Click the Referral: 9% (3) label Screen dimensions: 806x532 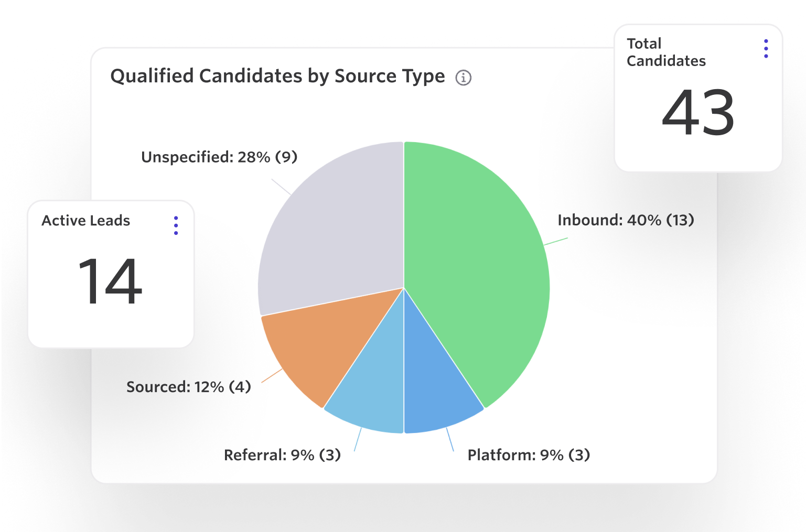point(283,455)
